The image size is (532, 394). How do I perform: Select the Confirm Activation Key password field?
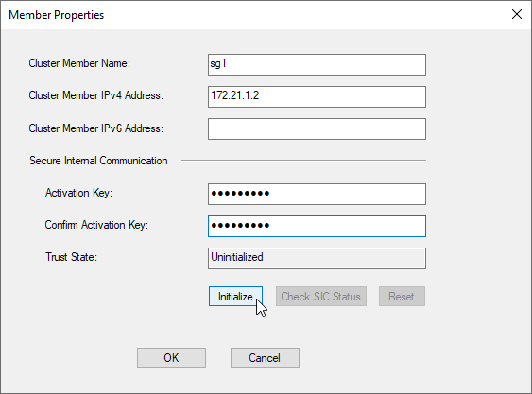point(317,227)
